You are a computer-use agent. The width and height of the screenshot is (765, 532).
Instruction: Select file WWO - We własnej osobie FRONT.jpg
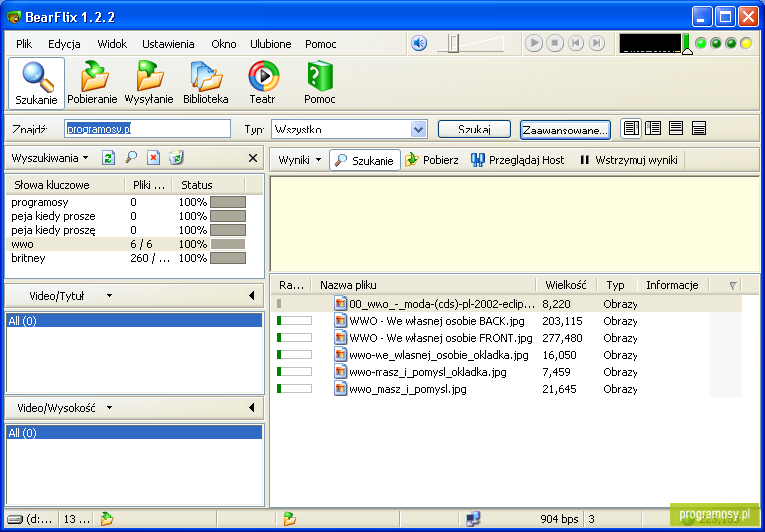point(507,338)
